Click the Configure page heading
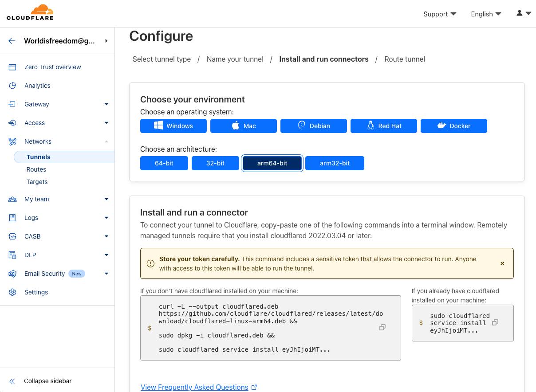This screenshot has width=536, height=392. coord(161,36)
